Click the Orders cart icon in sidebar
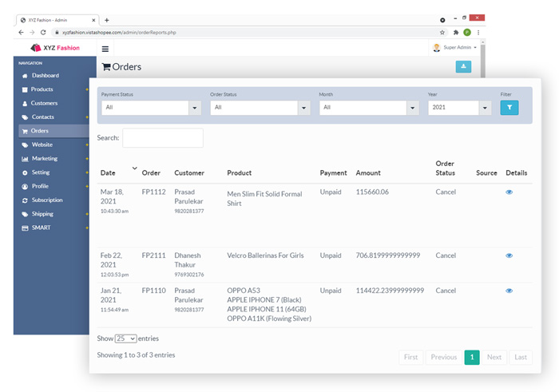559x392 pixels. click(x=25, y=131)
